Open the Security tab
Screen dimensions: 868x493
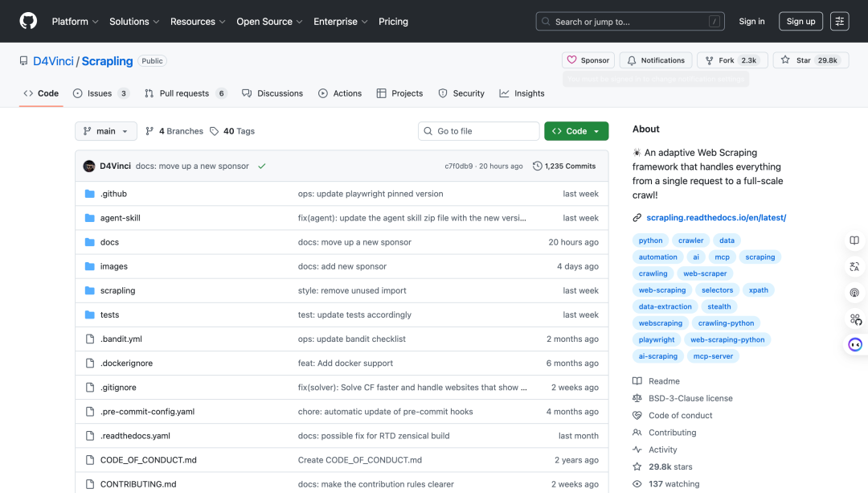click(461, 93)
